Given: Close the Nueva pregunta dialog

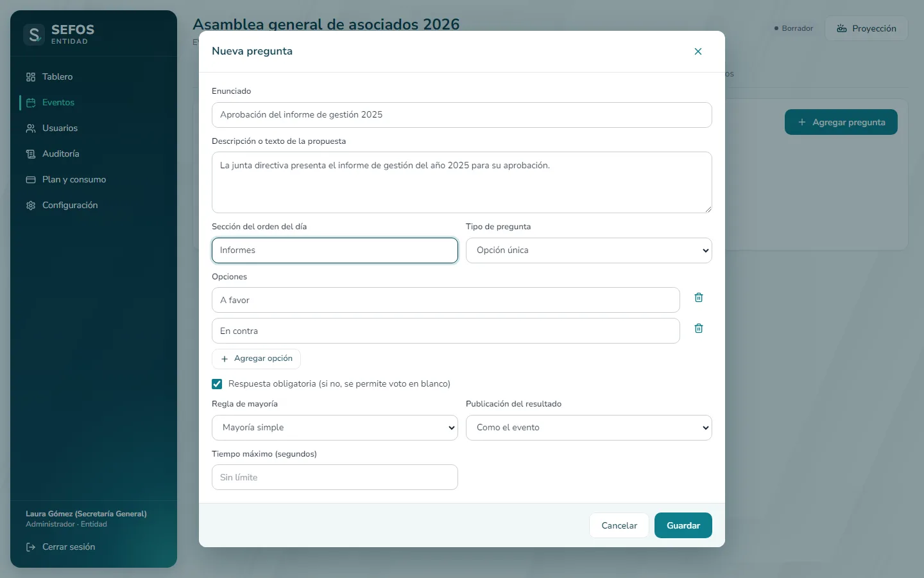Looking at the screenshot, I should click(x=698, y=51).
